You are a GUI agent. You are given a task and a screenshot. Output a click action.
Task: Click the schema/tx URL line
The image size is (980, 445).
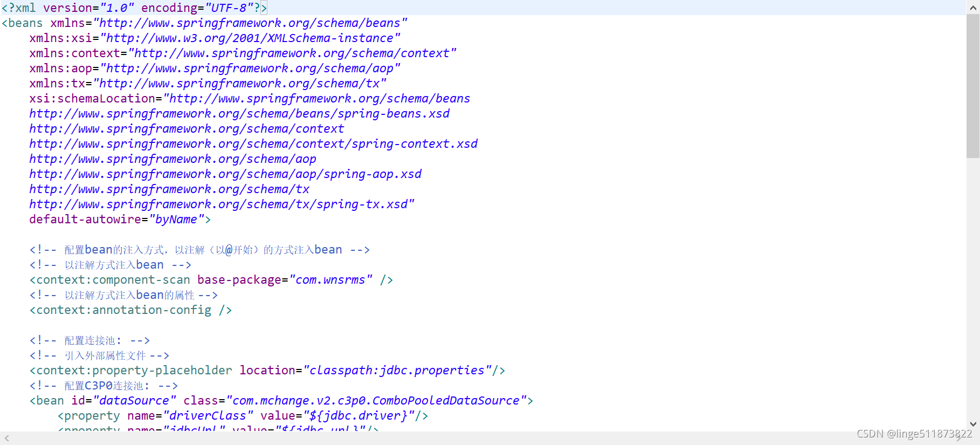tap(169, 189)
